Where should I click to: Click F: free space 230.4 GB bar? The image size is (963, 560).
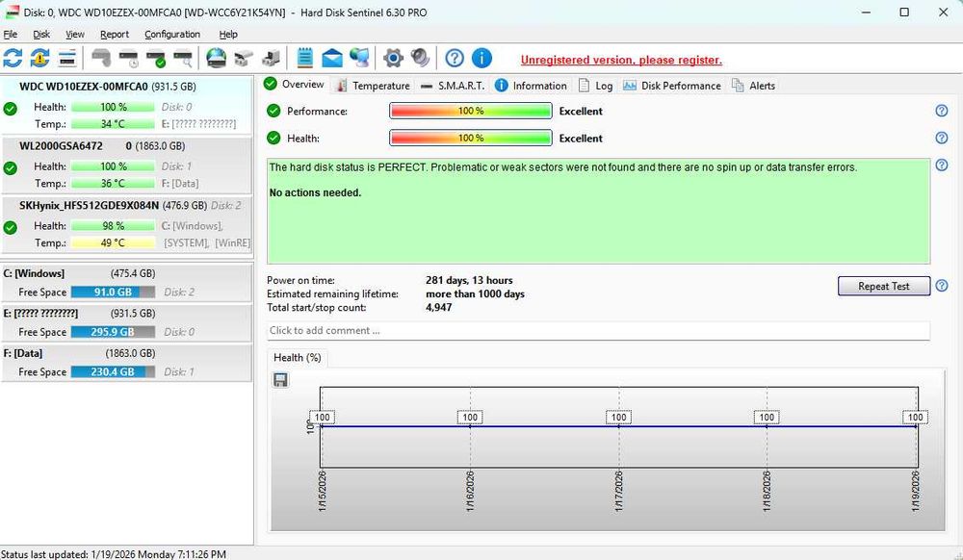pos(113,371)
